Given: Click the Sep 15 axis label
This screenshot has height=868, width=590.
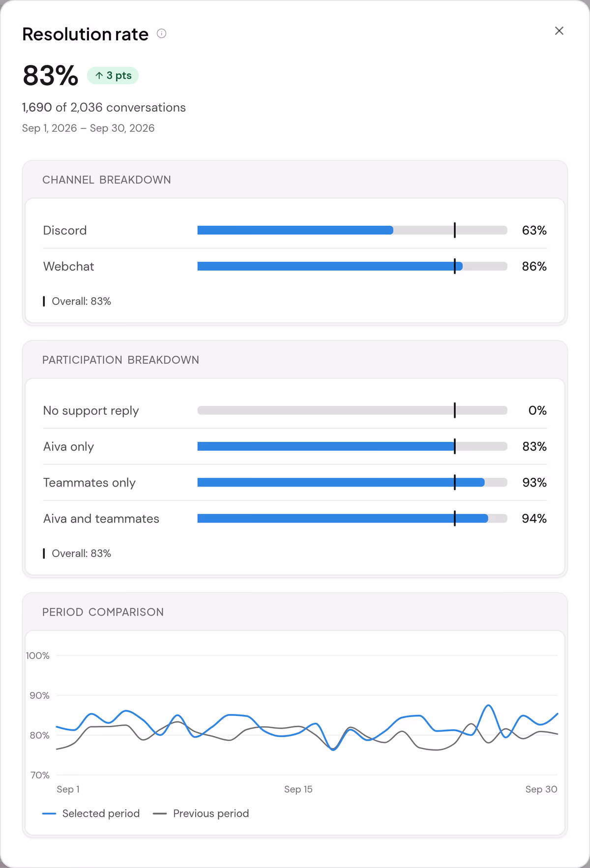Looking at the screenshot, I should [298, 789].
